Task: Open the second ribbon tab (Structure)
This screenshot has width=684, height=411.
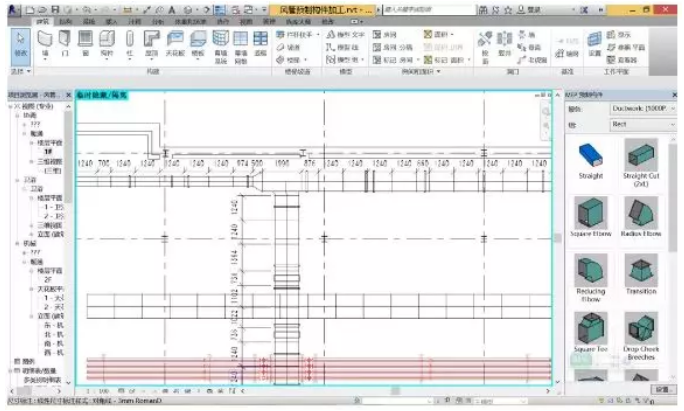Action: pyautogui.click(x=65, y=21)
